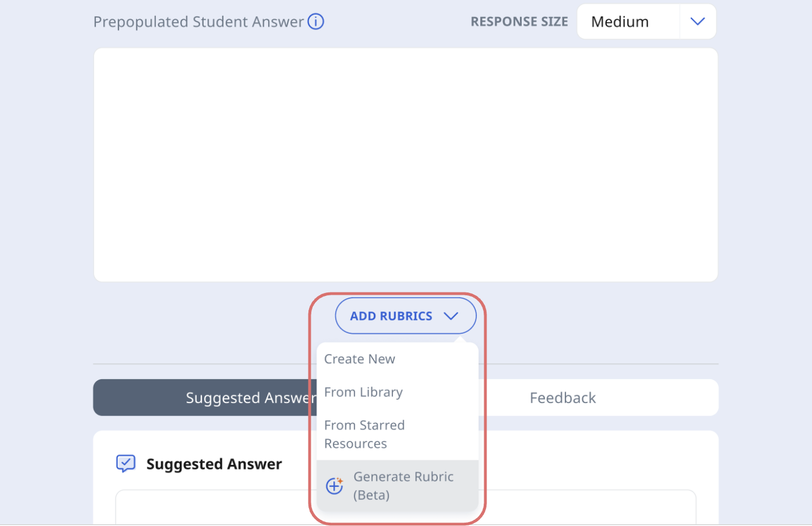Click the Prepopulated Student Answer label text
812x526 pixels.
(198, 22)
